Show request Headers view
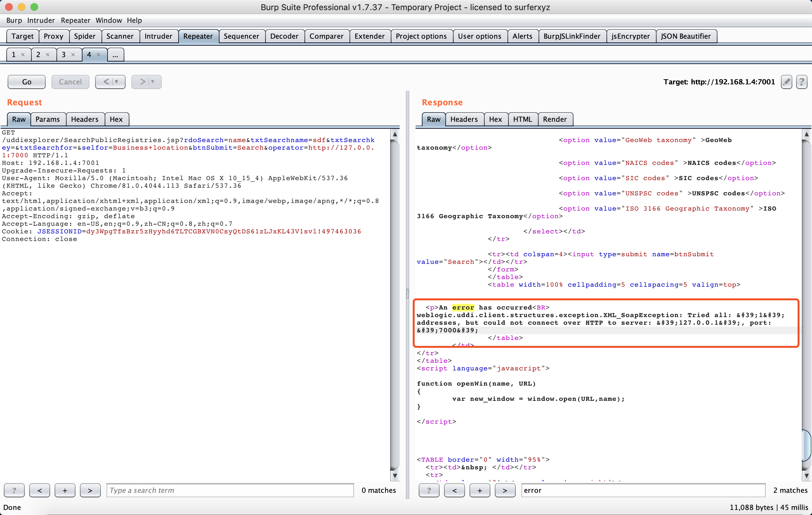The width and height of the screenshot is (812, 515). click(85, 119)
